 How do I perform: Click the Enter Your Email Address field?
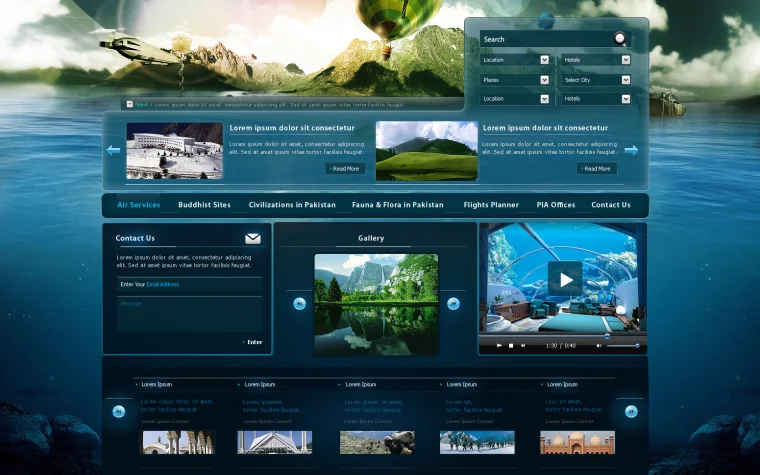188,284
